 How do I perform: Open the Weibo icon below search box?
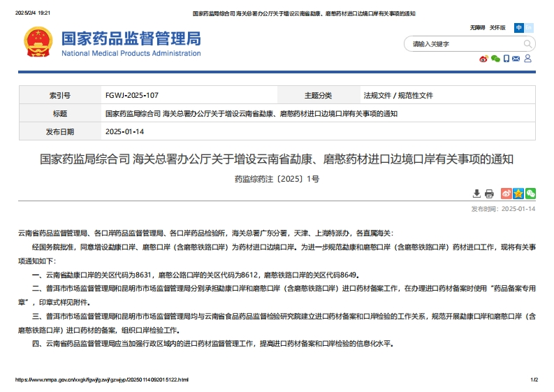483,59
